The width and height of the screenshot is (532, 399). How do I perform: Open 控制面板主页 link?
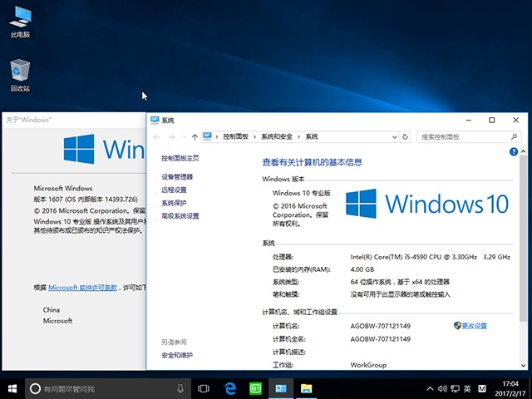coord(180,158)
